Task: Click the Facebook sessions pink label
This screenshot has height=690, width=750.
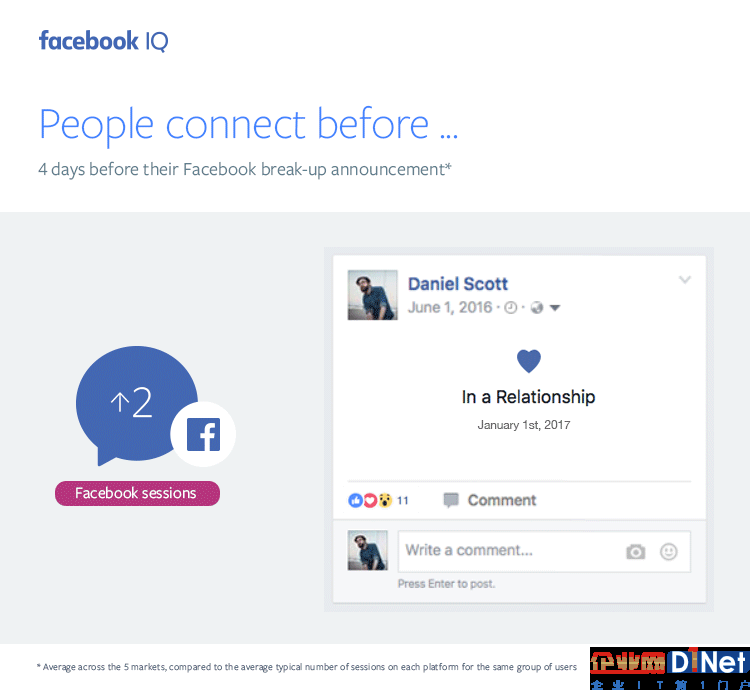Action: pos(137,493)
